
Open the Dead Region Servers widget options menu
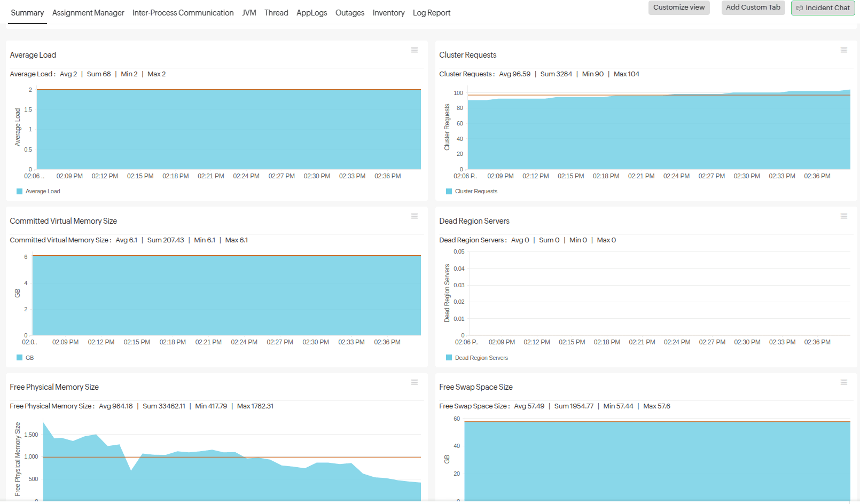844,216
